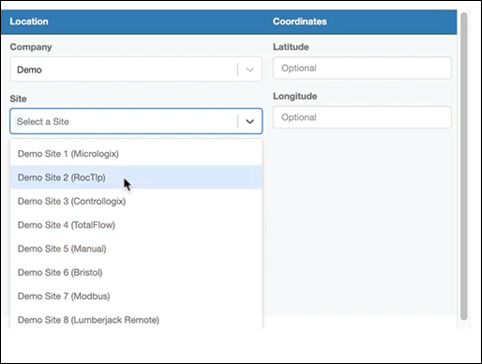Image resolution: width=482 pixels, height=364 pixels.
Task: Click the Site field label
Action: tap(18, 99)
